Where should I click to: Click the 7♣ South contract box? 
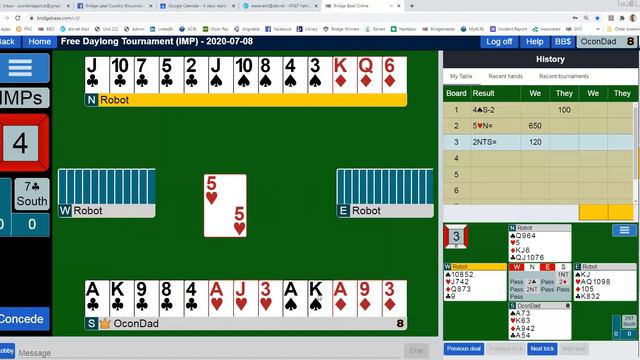[x=32, y=194]
